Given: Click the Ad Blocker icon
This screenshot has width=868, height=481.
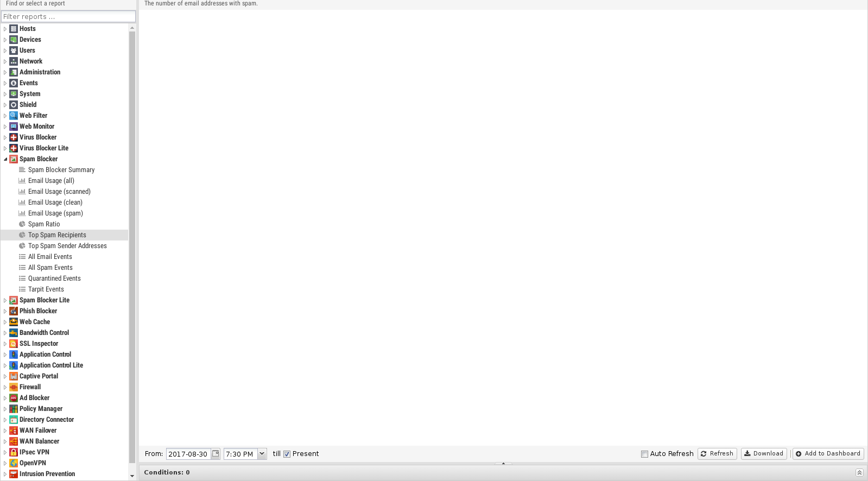Looking at the screenshot, I should (14, 398).
